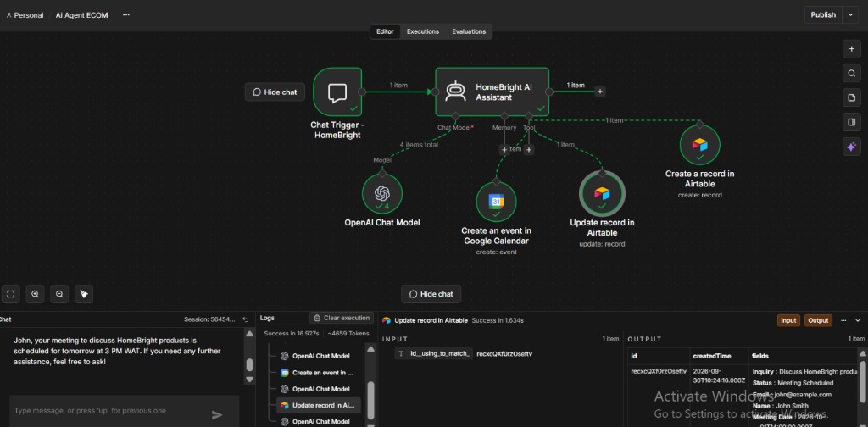Click the Success in 16.927s status
868x427 pixels.
tap(292, 334)
